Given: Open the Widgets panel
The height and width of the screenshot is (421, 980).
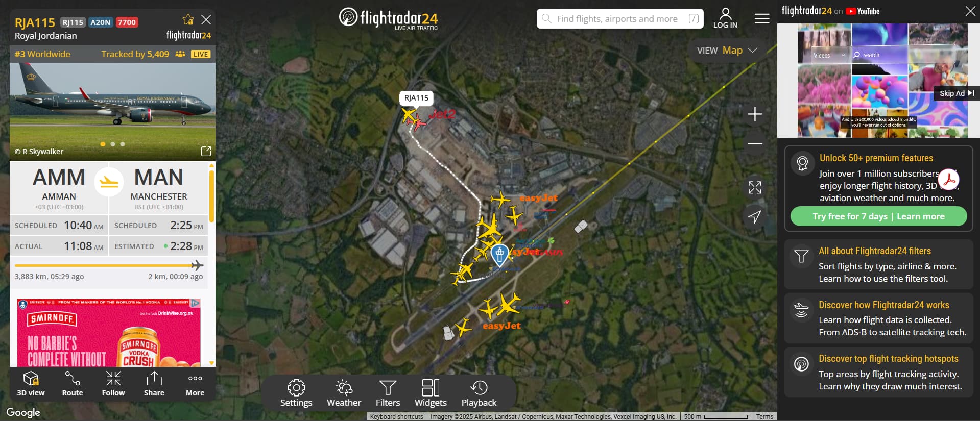Looking at the screenshot, I should tap(431, 393).
